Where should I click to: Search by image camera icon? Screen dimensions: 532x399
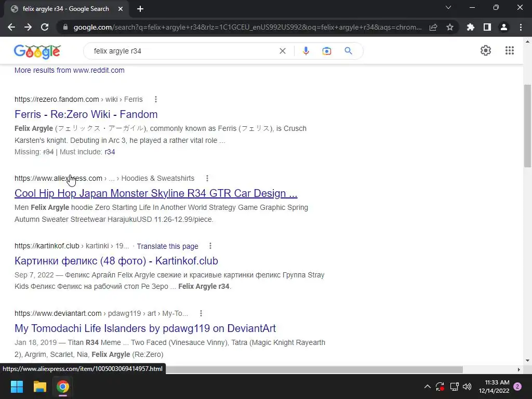(327, 51)
